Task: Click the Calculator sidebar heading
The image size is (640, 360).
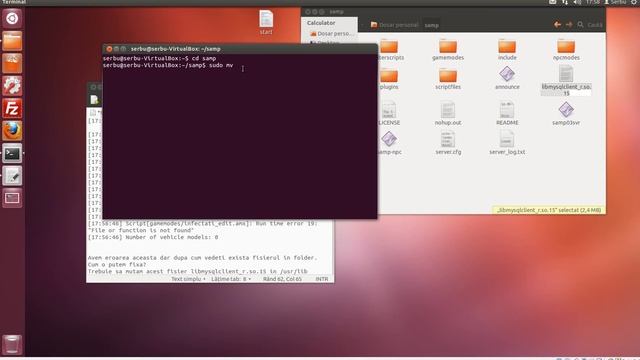Action: (321, 23)
